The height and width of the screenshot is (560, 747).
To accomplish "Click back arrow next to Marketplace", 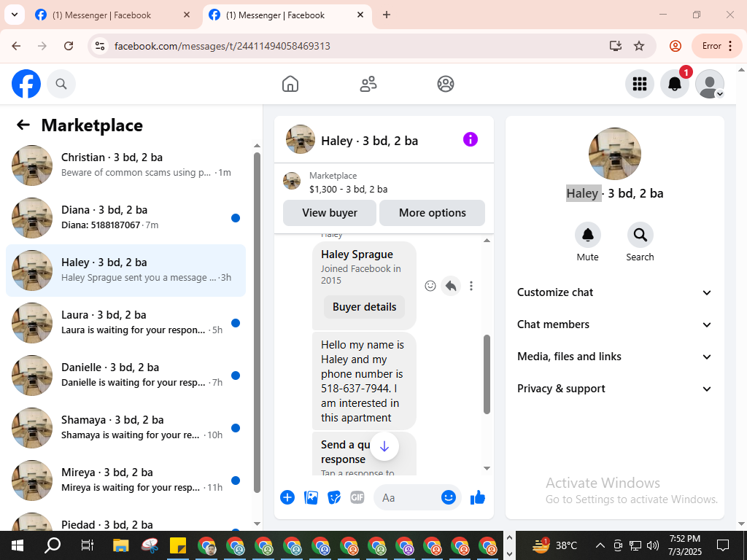I will (23, 125).
